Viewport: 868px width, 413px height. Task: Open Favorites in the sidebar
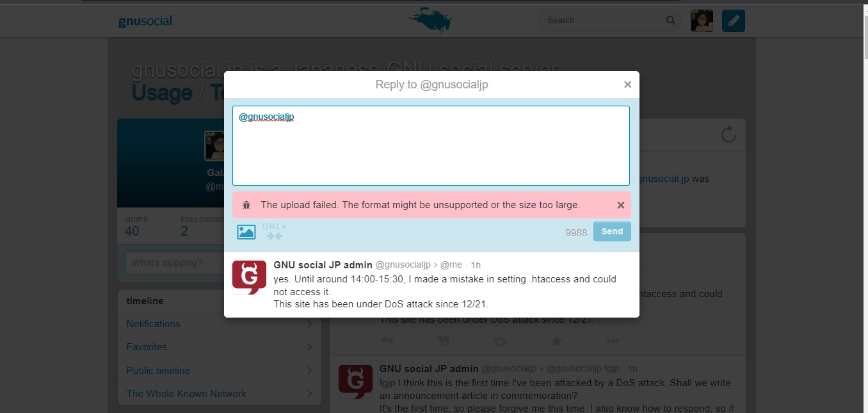[x=220, y=347]
